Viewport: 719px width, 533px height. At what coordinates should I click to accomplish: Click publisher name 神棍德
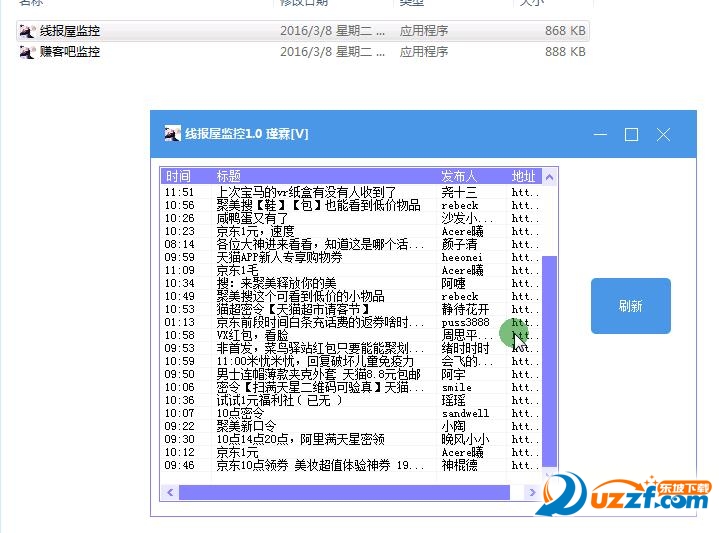point(459,465)
